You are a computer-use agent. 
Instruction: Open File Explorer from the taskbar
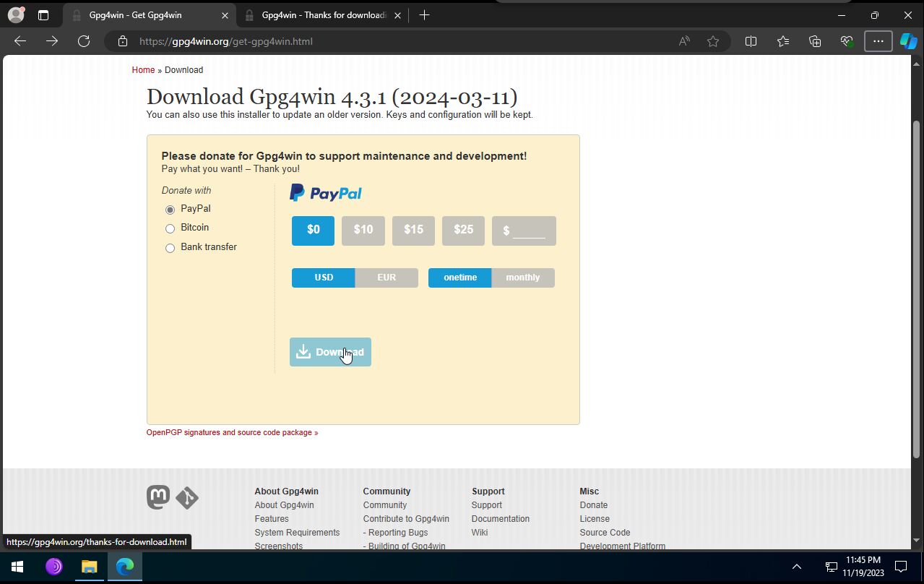[89, 567]
